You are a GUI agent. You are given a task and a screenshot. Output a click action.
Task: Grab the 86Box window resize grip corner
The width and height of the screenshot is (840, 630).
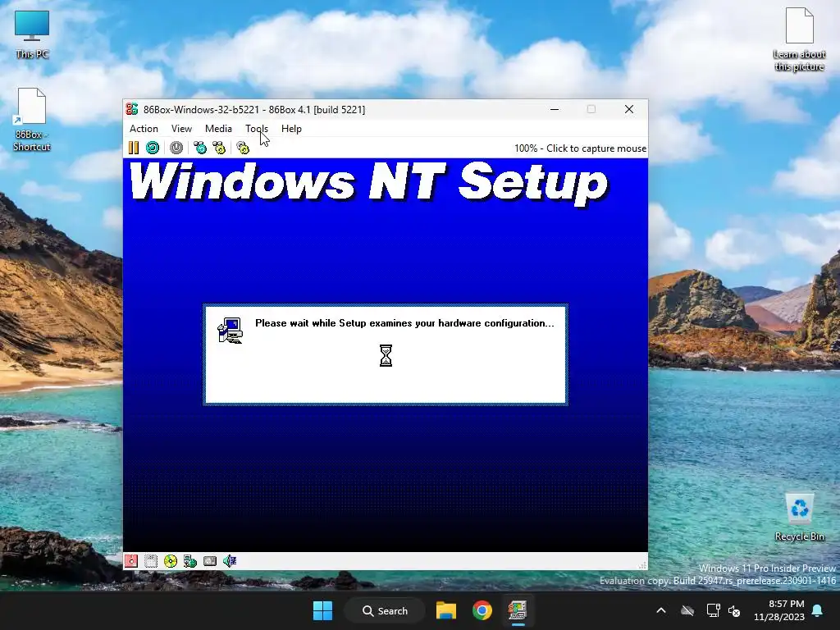pos(642,565)
